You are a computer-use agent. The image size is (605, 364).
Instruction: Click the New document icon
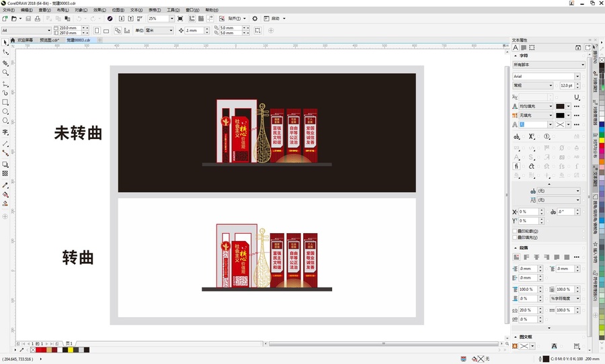click(x=5, y=19)
